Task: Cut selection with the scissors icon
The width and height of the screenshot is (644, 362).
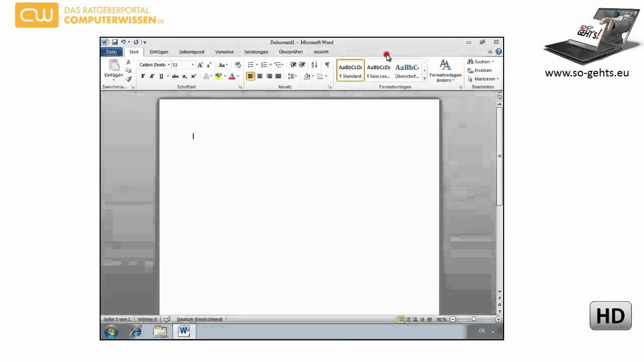Action: (128, 62)
